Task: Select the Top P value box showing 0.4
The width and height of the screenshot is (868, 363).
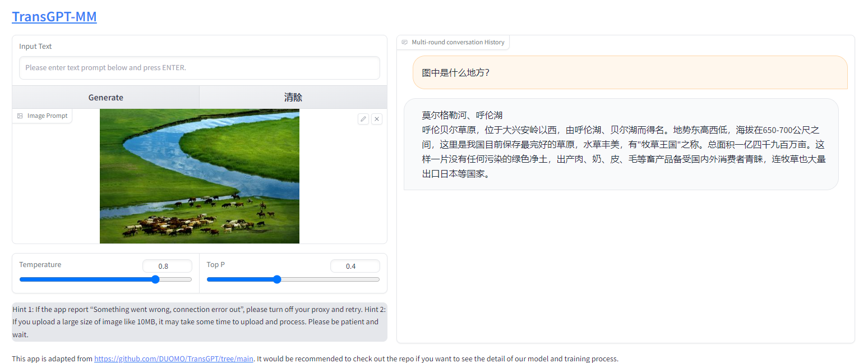Action: [354, 266]
